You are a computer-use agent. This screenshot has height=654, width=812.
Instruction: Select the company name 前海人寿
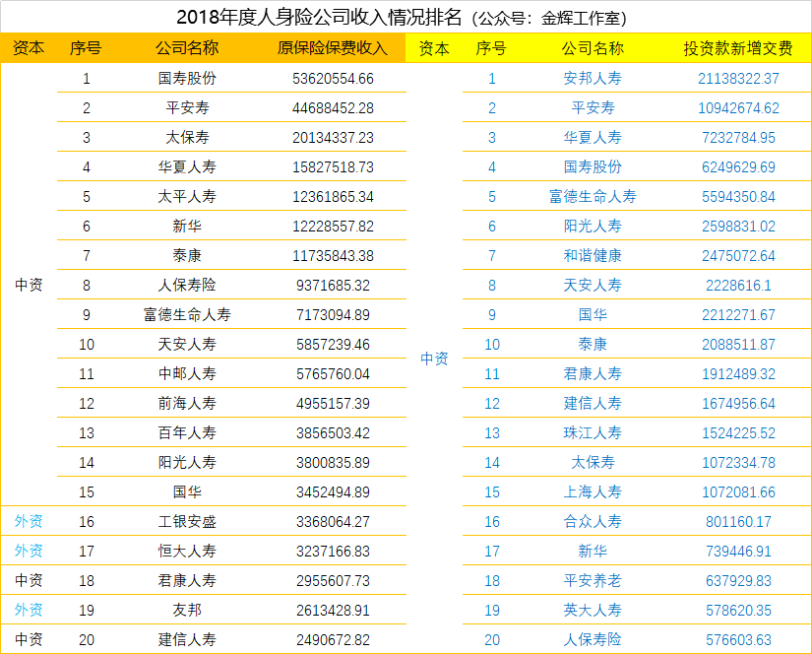[x=187, y=403]
